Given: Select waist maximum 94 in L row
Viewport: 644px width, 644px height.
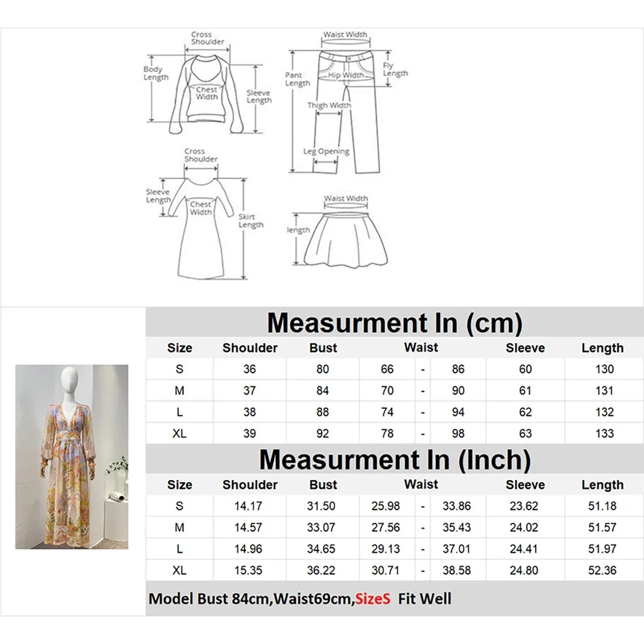Looking at the screenshot, I should click(458, 411).
